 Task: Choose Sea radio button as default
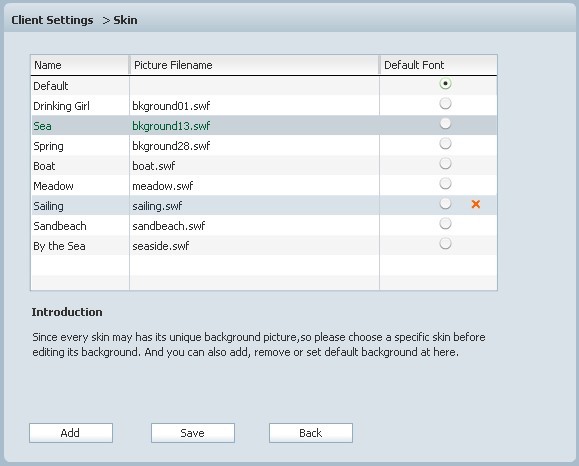click(x=445, y=124)
